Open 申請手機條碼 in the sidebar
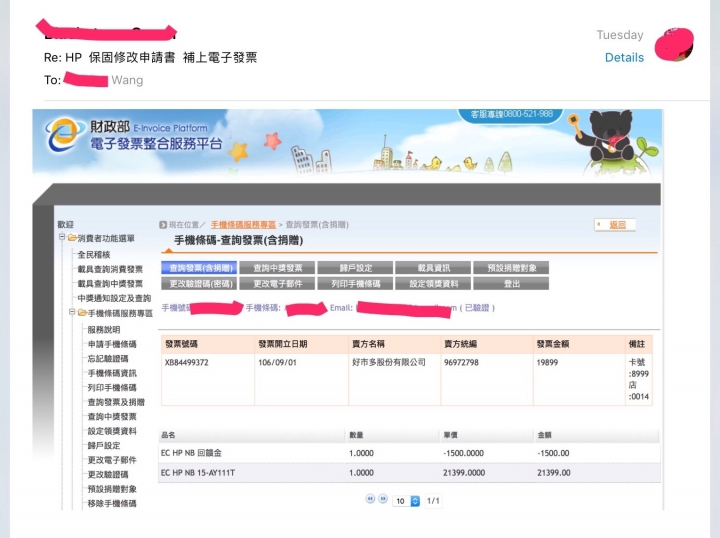This screenshot has height=538, width=720. pos(112,344)
